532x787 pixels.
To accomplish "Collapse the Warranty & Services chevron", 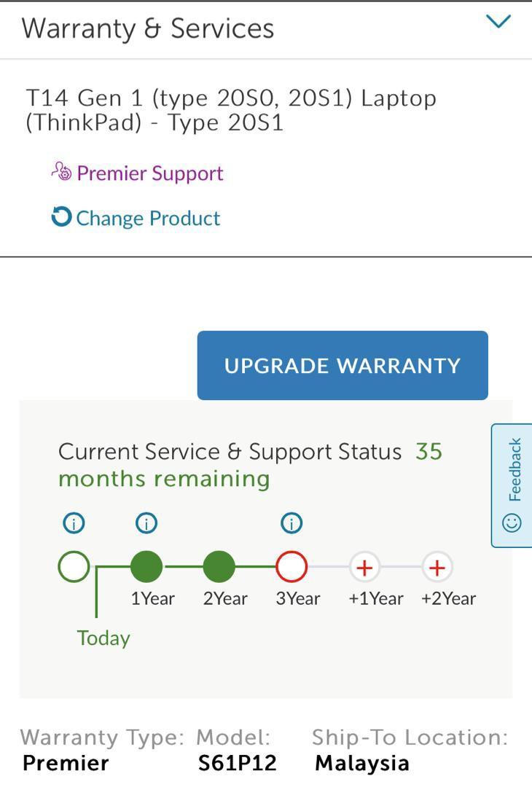I will [x=498, y=23].
